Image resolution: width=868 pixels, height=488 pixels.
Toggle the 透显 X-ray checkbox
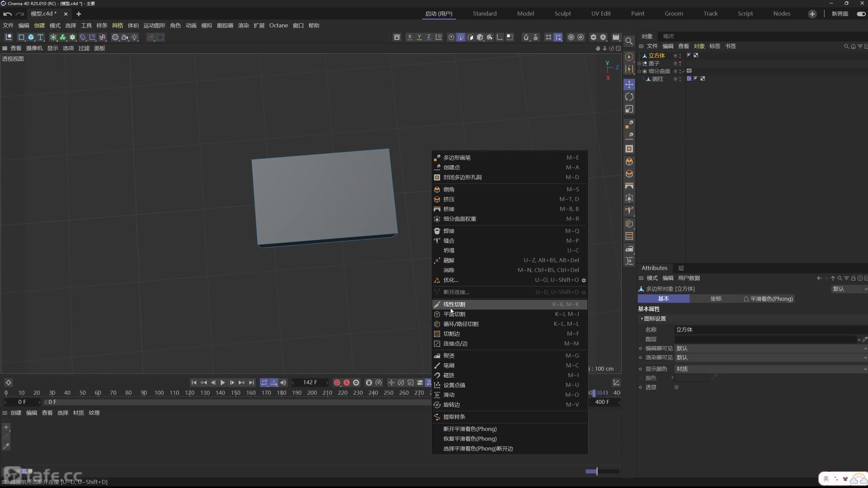point(676,387)
